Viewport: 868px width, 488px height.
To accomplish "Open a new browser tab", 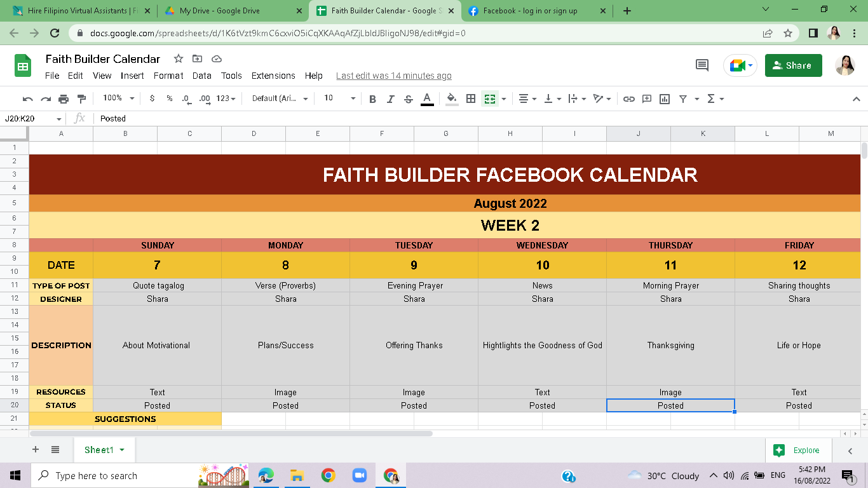I will click(627, 11).
